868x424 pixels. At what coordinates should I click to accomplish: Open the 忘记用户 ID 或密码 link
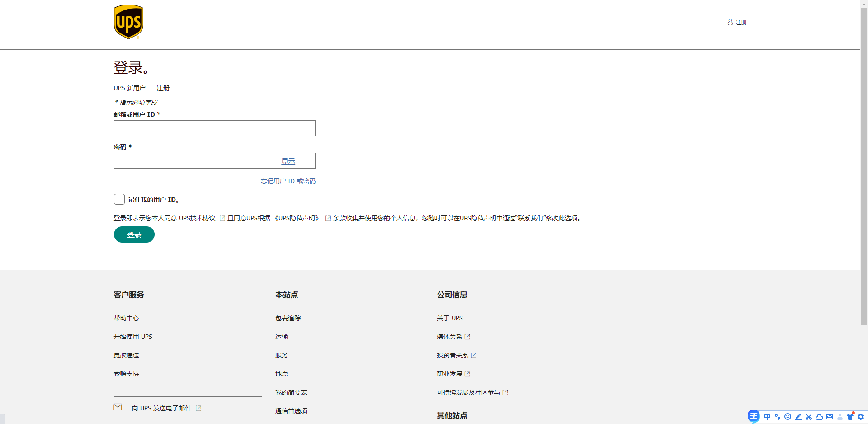pyautogui.click(x=288, y=181)
